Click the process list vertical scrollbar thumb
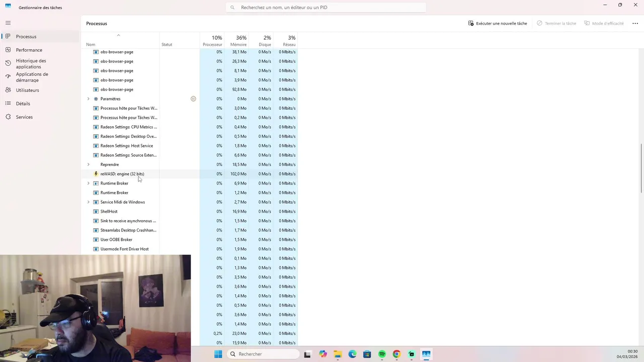 point(641,167)
